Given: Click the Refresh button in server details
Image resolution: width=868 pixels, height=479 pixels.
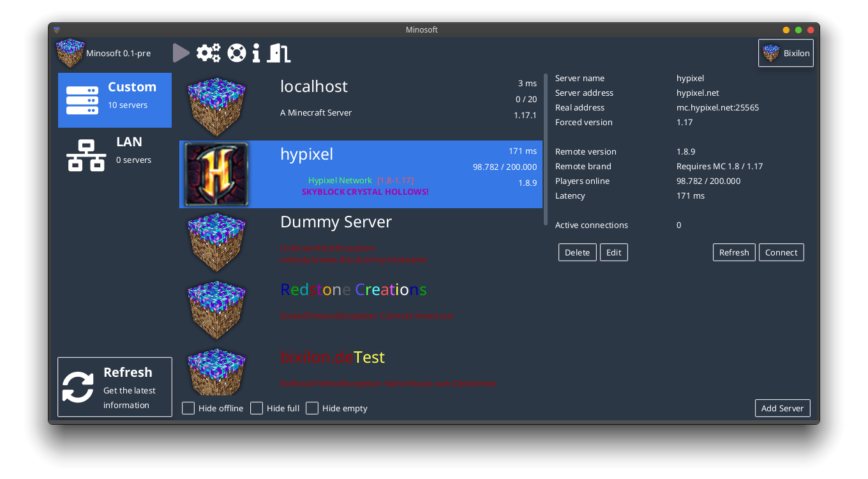Looking at the screenshot, I should click(x=734, y=252).
